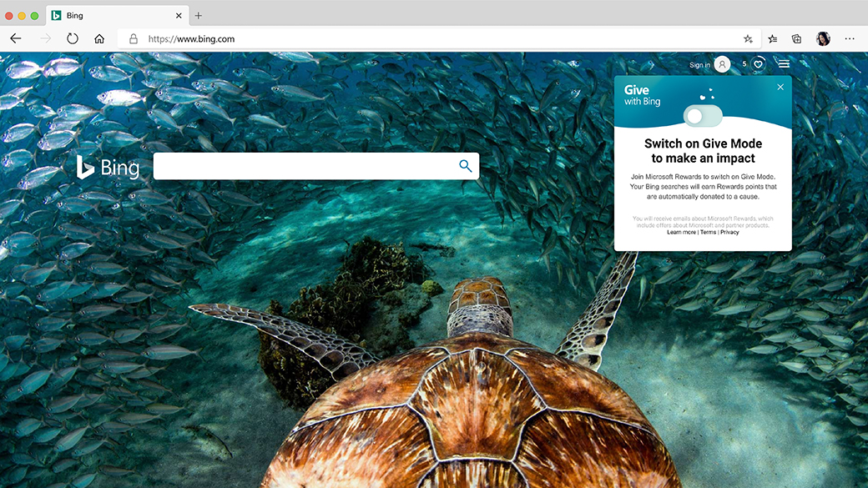Click the Bing favicon on the tab
The height and width of the screenshot is (488, 868).
[57, 16]
